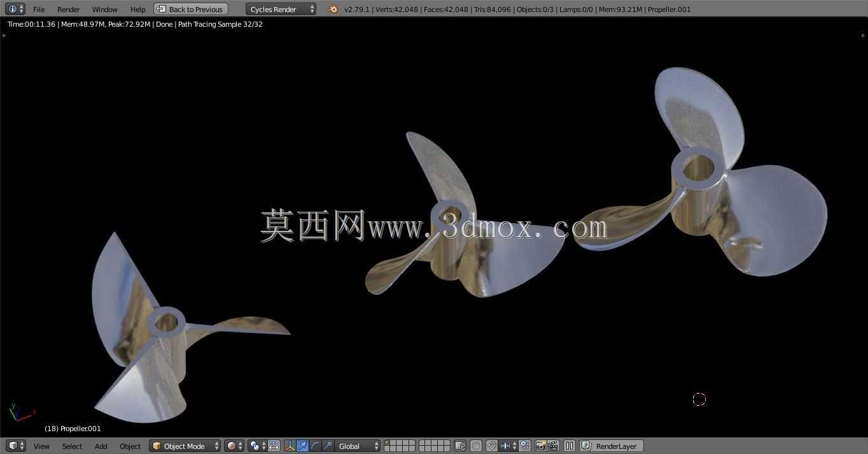This screenshot has height=454, width=868.
Task: Click the Time:00:11.36 render status
Action: [31, 24]
